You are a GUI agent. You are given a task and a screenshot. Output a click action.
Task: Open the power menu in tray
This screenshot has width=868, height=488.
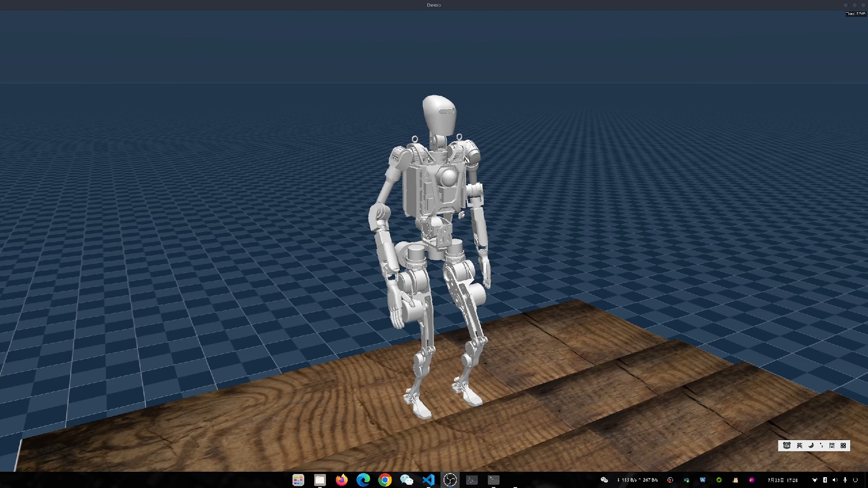point(855,480)
